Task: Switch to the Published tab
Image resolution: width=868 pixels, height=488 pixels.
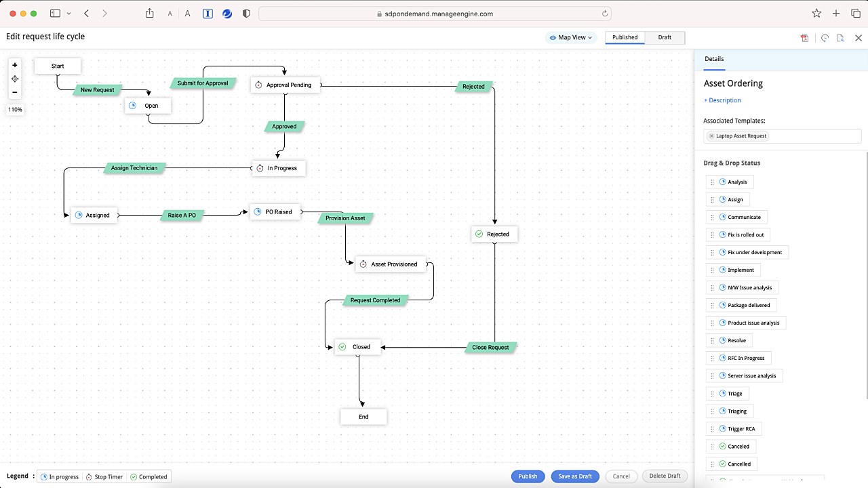Action: (625, 37)
